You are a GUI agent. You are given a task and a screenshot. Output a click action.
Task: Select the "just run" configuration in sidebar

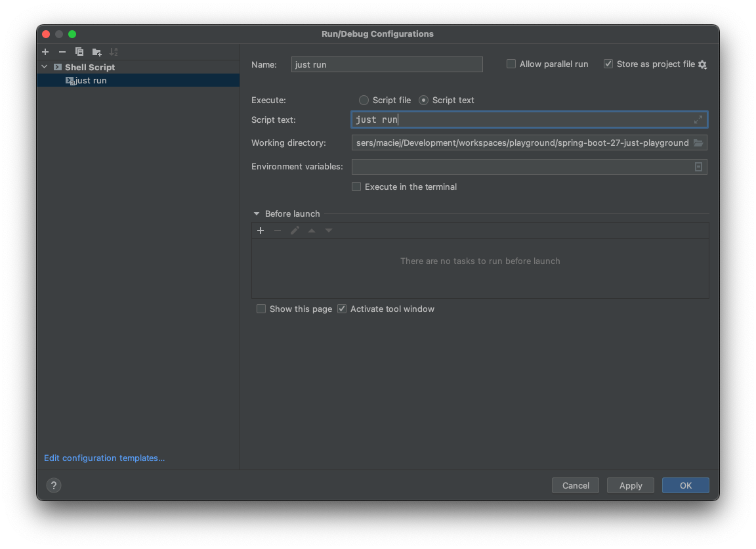click(x=92, y=80)
